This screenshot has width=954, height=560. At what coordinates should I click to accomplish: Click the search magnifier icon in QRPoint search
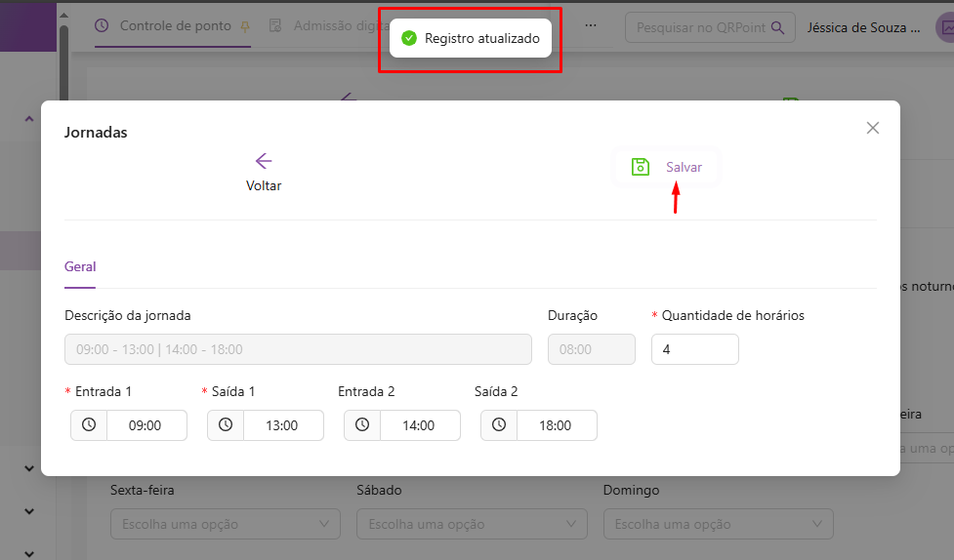[777, 27]
